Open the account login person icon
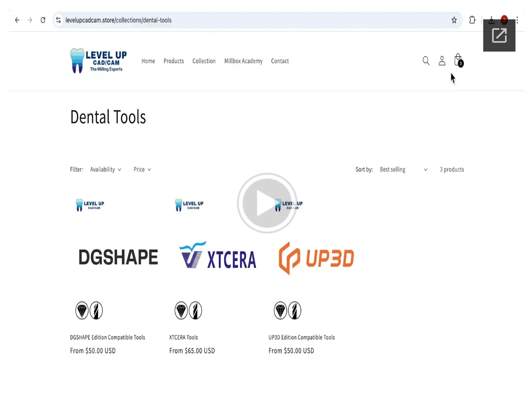This screenshot has width=532, height=399. point(442,61)
